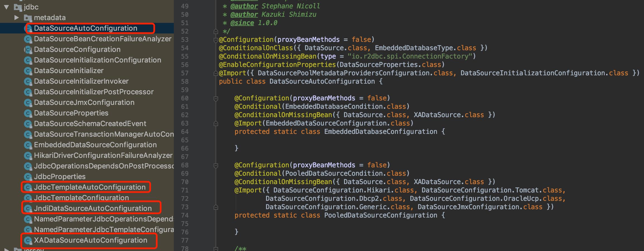This screenshot has width=644, height=251.
Task: Toggle fold marker at line 63
Action: [x=216, y=124]
